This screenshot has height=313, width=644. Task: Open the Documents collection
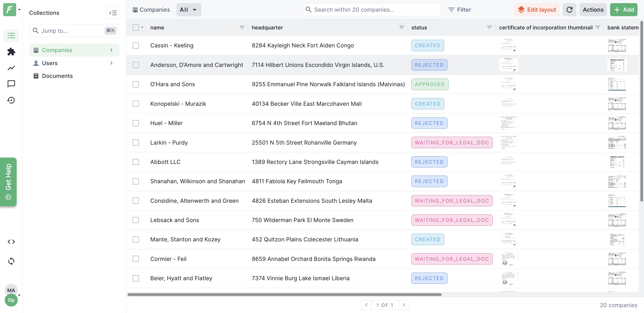tap(57, 76)
